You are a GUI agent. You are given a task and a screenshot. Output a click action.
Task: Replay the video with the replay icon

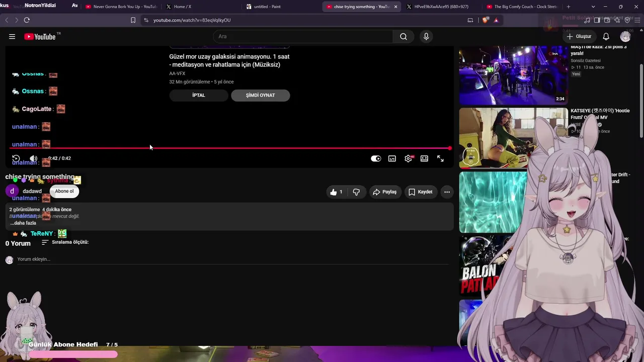tap(16, 158)
